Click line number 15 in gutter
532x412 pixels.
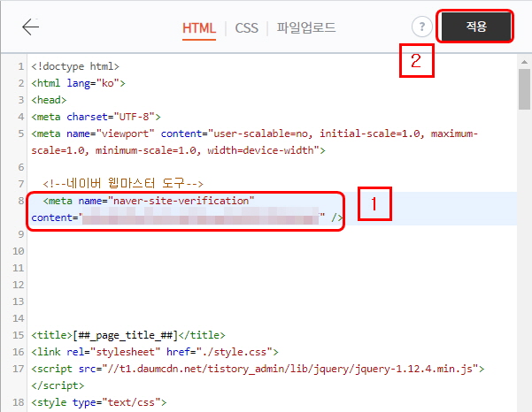point(19,335)
